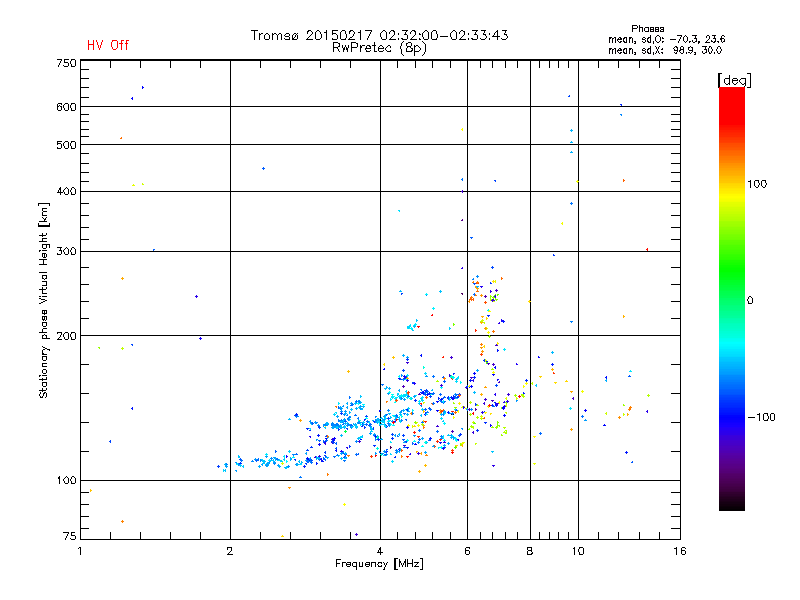Click the '2' x-axis tick label
Viewport: 800px width, 600px height.
[230, 551]
